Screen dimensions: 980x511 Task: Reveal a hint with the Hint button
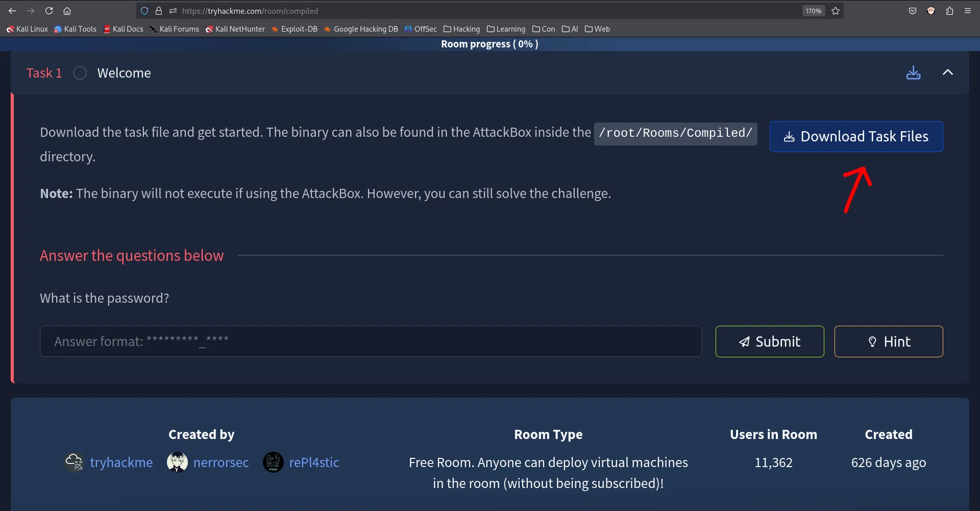888,342
